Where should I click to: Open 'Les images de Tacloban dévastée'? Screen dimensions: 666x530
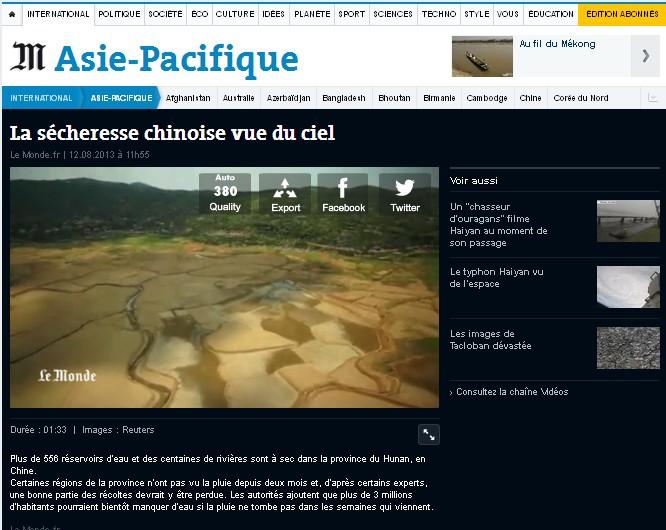[x=490, y=340]
